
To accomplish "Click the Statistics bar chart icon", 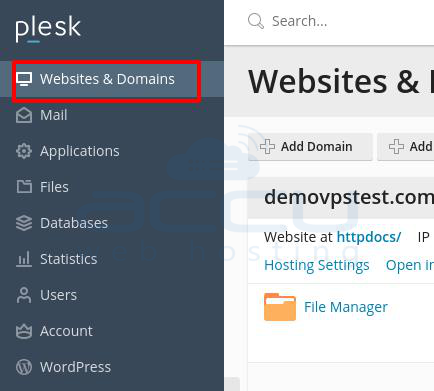I will pyautogui.click(x=24, y=259).
